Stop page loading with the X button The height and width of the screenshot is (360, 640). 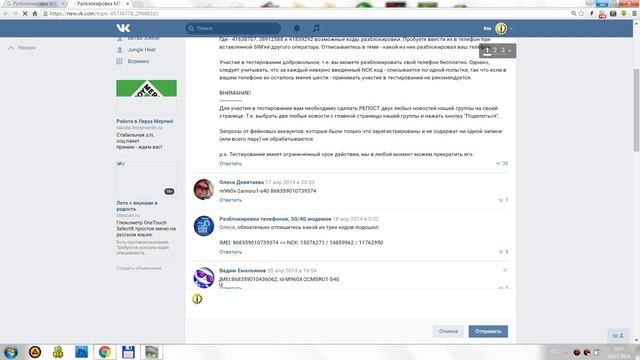[25, 13]
